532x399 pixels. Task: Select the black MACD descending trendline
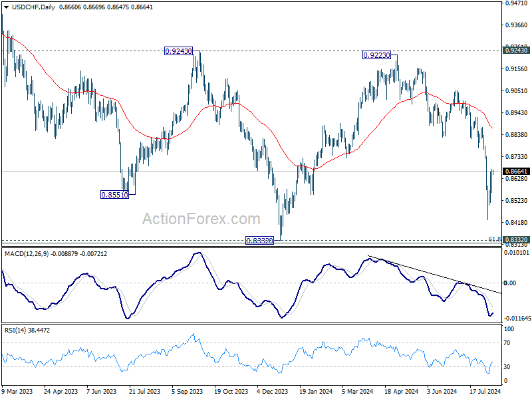(434, 274)
